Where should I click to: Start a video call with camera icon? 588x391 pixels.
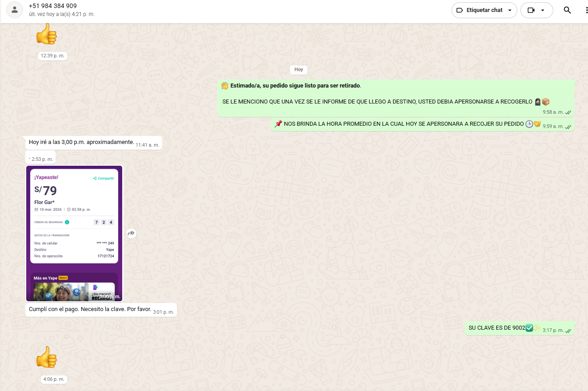coord(531,10)
